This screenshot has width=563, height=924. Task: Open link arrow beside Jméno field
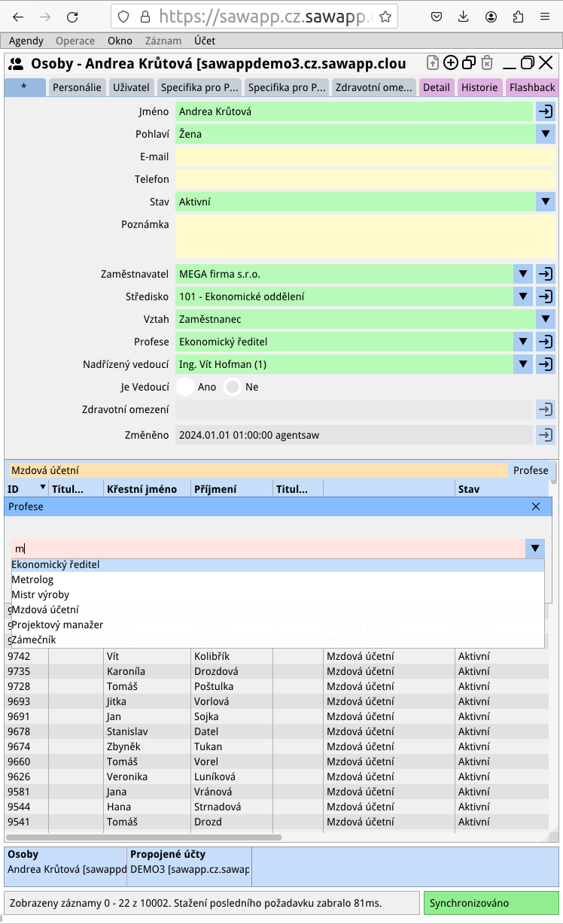[545, 111]
